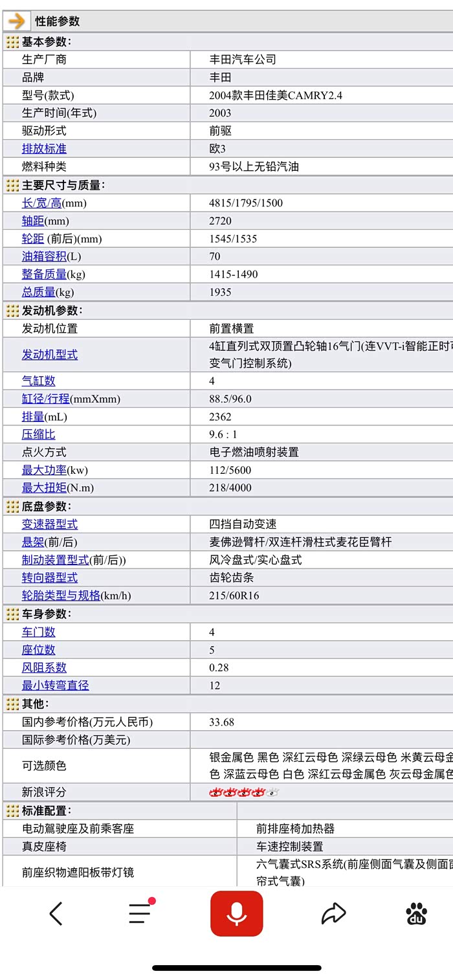Open the 排量 link

point(33,417)
